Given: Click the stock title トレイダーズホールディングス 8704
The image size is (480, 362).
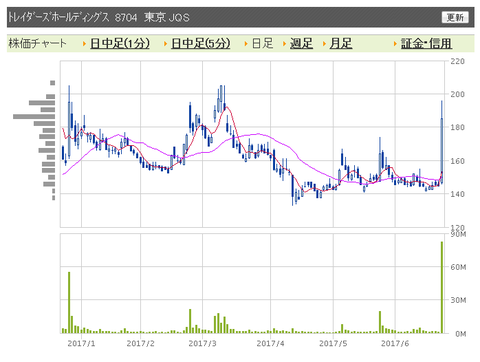Looking at the screenshot, I should [x=72, y=17].
